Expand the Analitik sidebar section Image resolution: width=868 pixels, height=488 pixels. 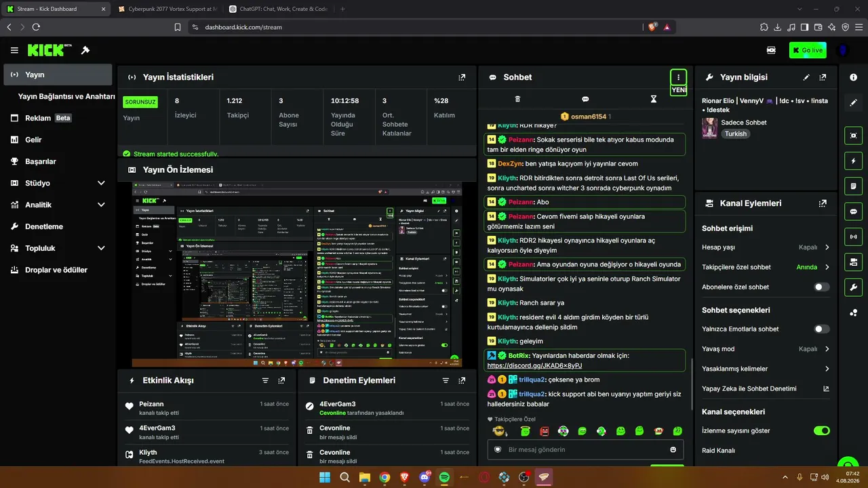[101, 205]
